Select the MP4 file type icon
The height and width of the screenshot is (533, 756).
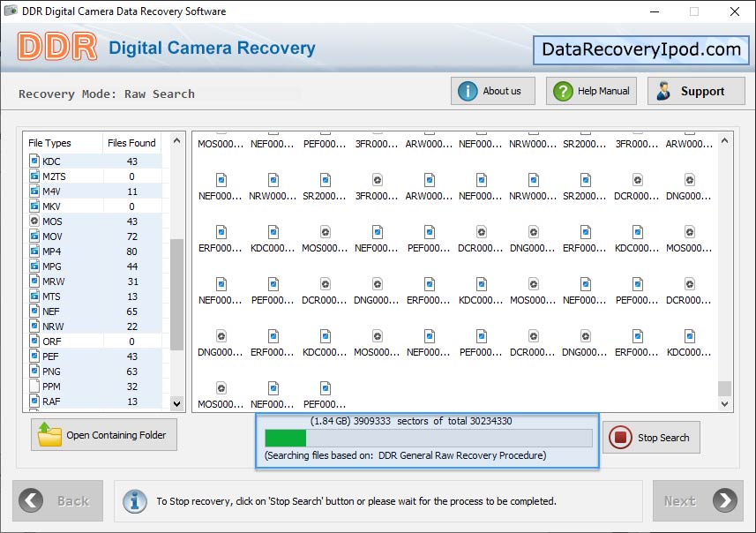(34, 251)
